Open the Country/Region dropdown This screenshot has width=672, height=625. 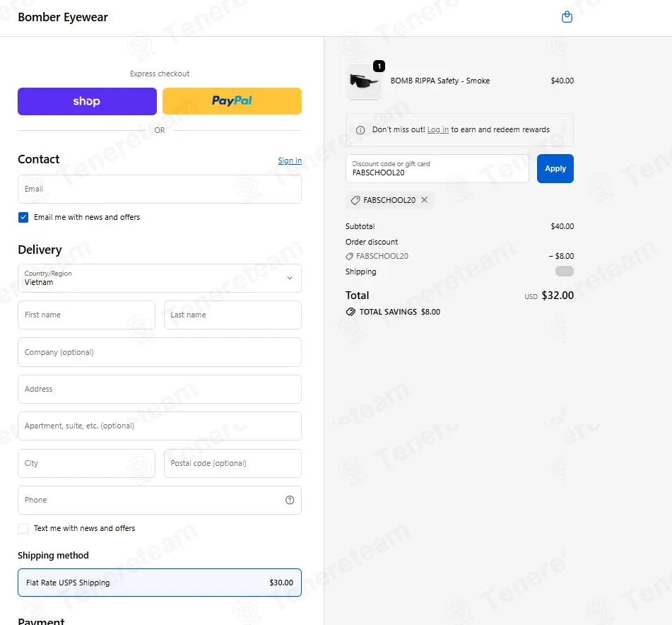pos(160,278)
